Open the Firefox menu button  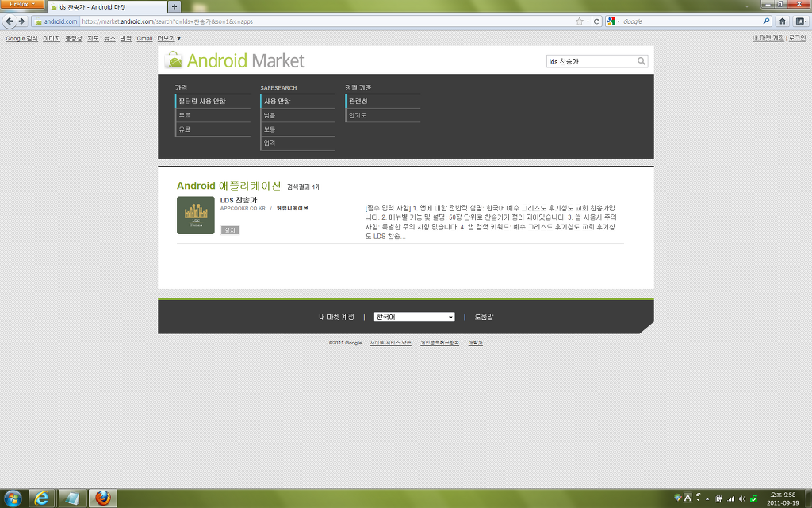point(22,4)
